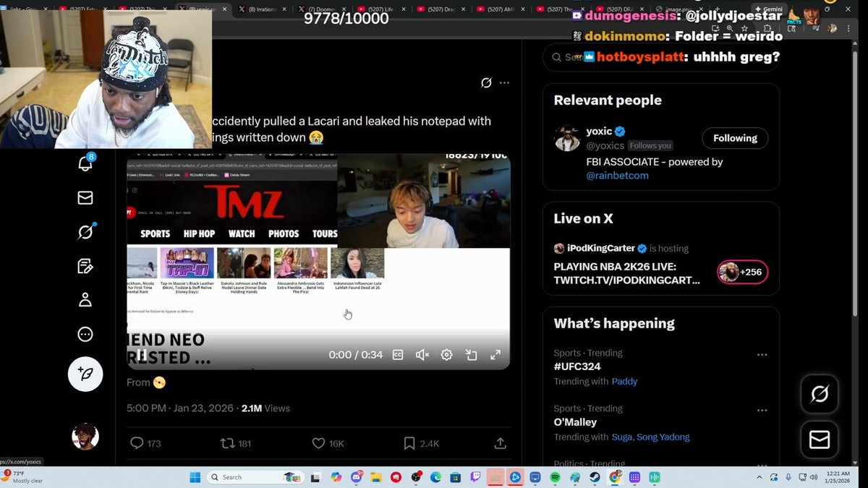Image resolution: width=868 pixels, height=488 pixels.
Task: Open the floating Grok button
Action: point(820,394)
